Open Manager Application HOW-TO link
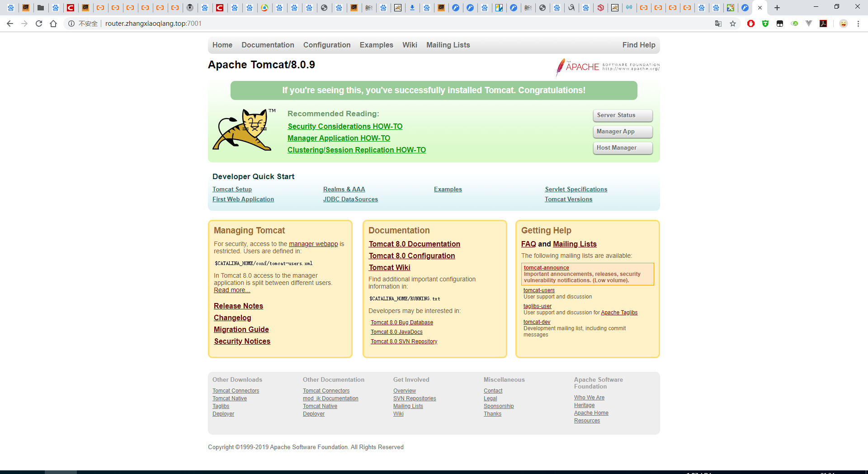Image resolution: width=868 pixels, height=474 pixels. [x=339, y=138]
